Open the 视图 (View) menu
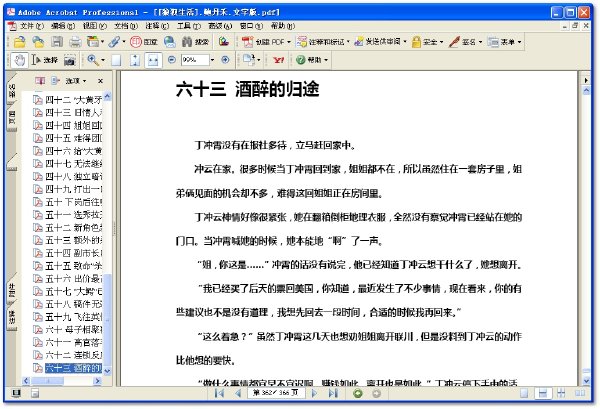The height and width of the screenshot is (409, 600). coord(95,26)
